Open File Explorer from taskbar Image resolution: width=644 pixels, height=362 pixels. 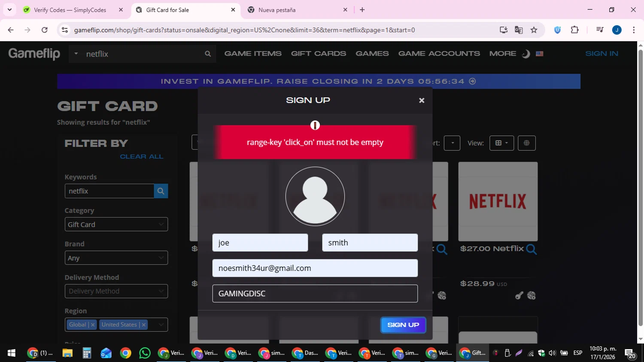(67, 353)
